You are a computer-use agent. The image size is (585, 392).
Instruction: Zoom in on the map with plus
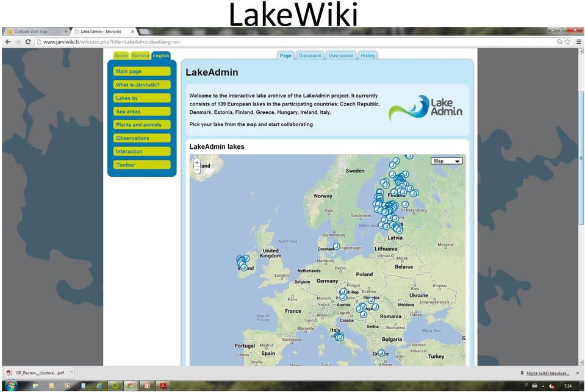coord(197,163)
